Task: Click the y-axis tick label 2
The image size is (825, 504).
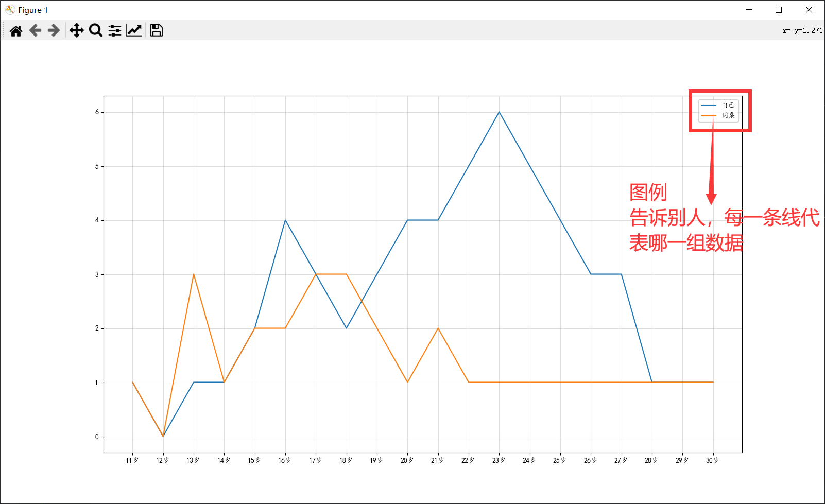Action: (97, 328)
